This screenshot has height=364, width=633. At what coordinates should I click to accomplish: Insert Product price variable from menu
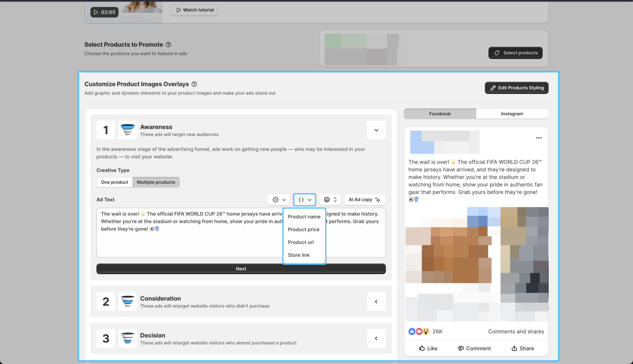pyautogui.click(x=303, y=230)
